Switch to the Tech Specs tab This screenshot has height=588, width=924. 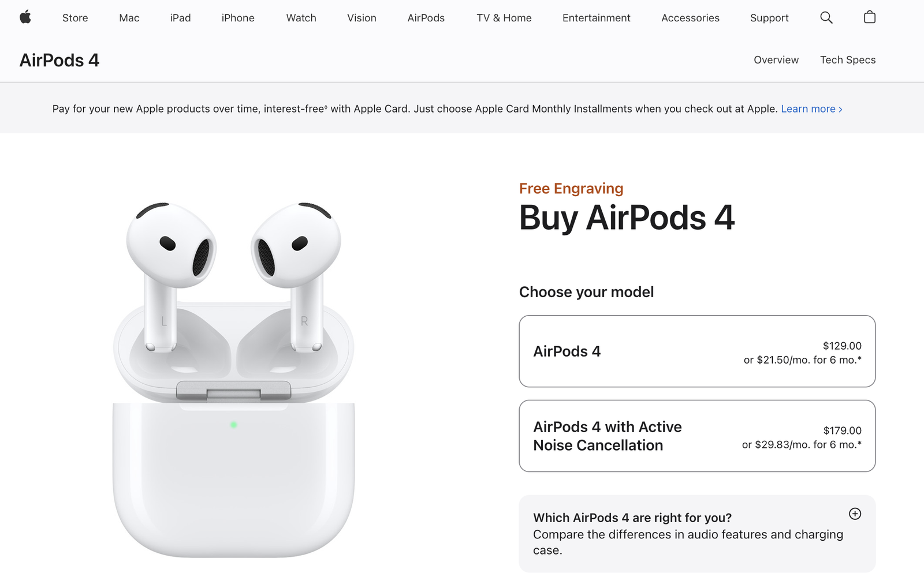[x=848, y=60]
